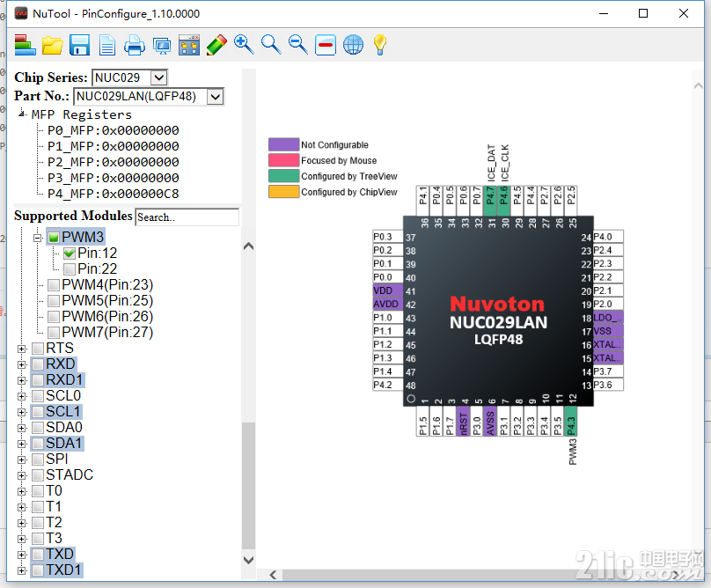Expand the SCL0 module node
711x588 pixels.
pos(21,396)
